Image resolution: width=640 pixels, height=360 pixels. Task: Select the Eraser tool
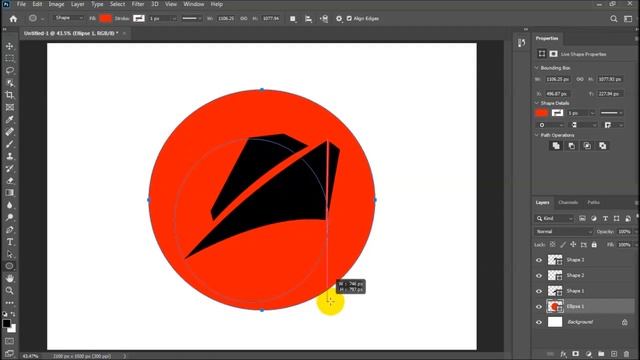9,181
